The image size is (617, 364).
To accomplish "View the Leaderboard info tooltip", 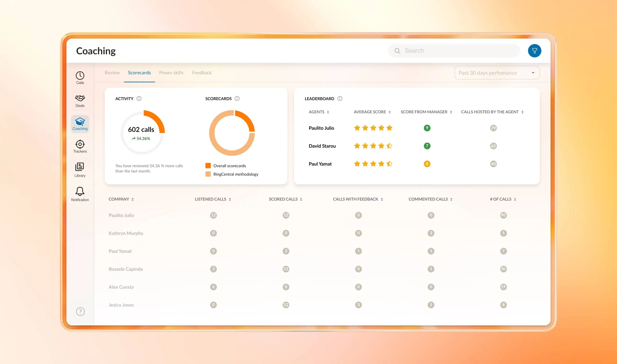I will [x=340, y=98].
